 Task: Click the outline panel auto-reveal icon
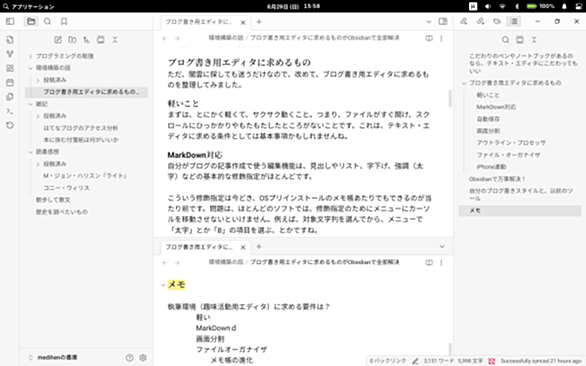[x=520, y=40]
